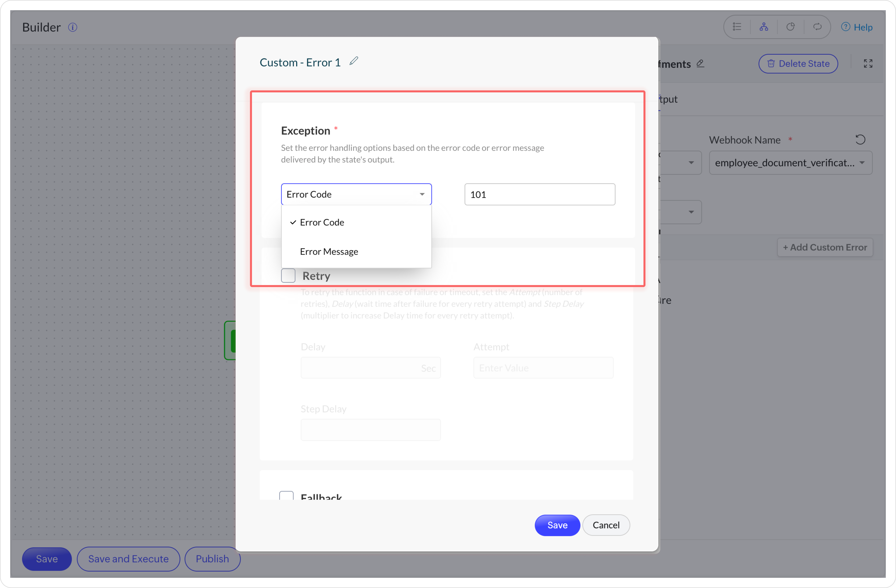
Task: Click the loop icon in top toolbar
Action: click(817, 27)
